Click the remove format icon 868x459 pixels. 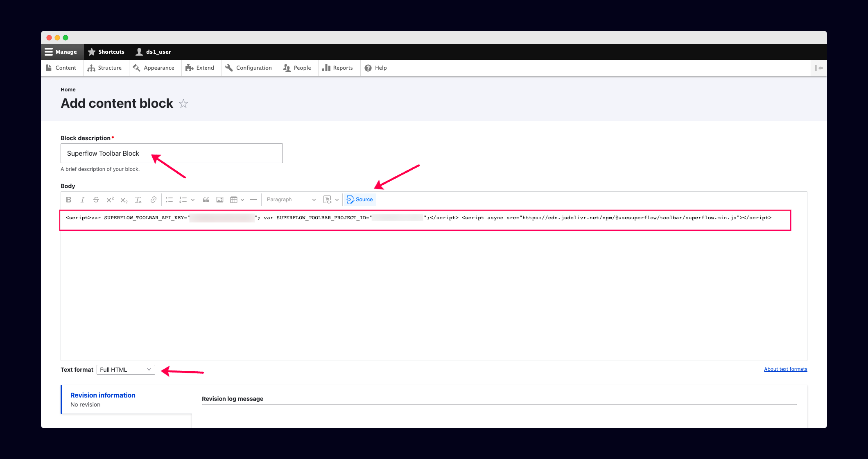[138, 200]
